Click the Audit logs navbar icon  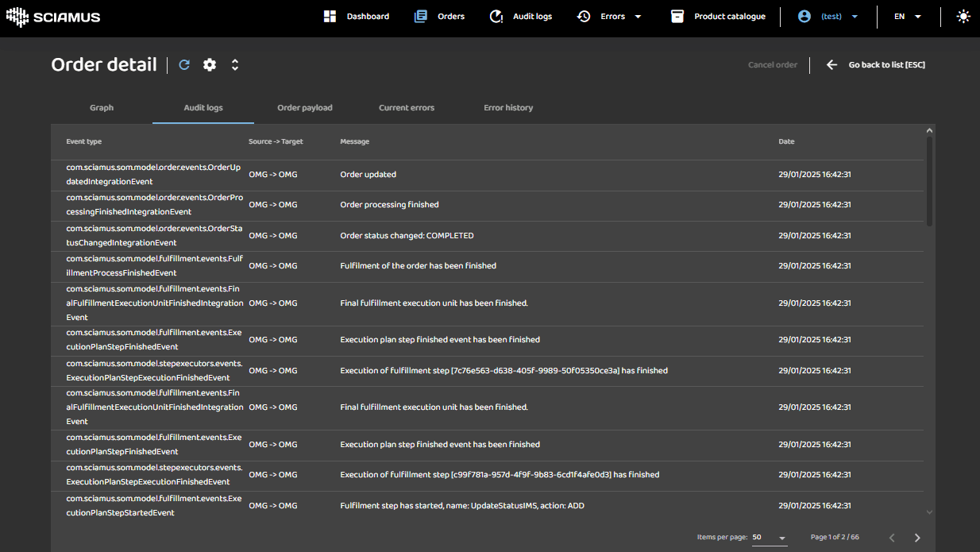click(496, 17)
